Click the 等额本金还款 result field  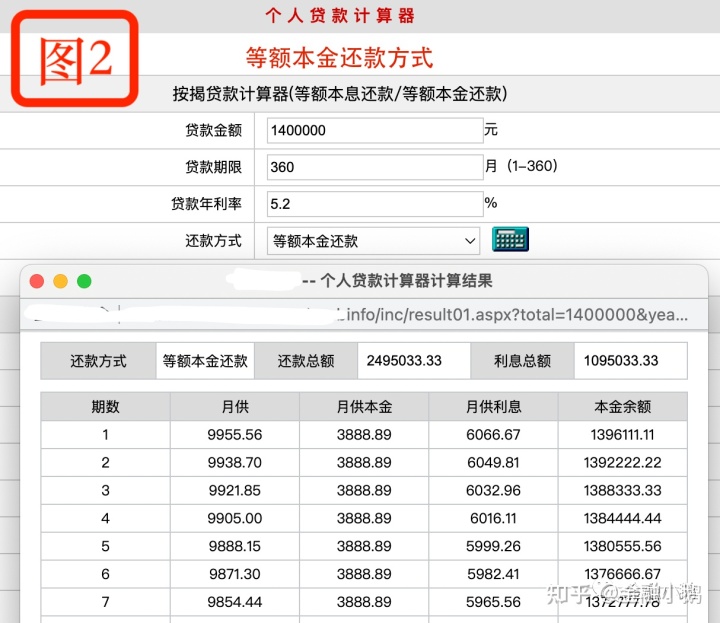click(205, 361)
